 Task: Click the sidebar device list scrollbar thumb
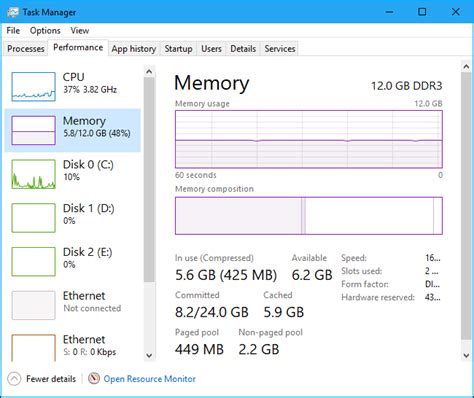point(149,180)
